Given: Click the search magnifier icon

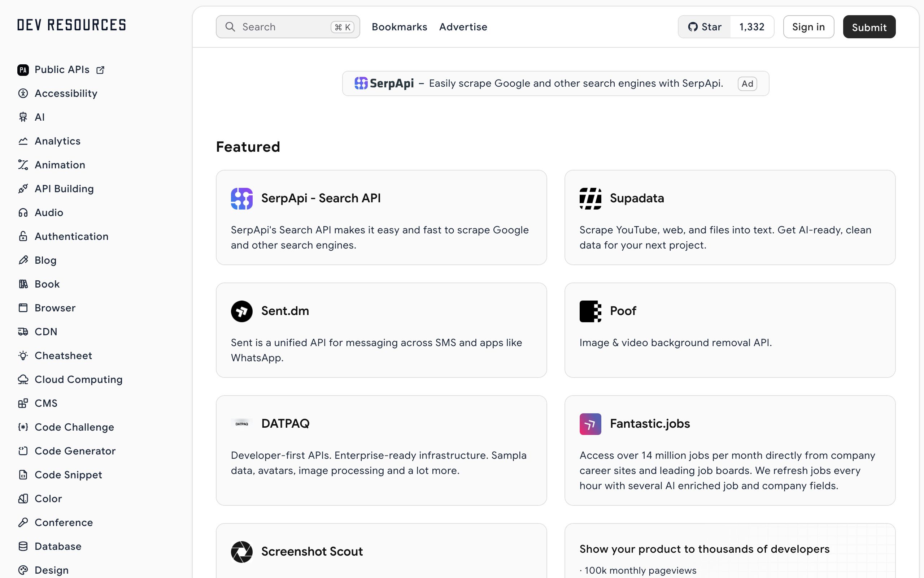Looking at the screenshot, I should pyautogui.click(x=230, y=27).
